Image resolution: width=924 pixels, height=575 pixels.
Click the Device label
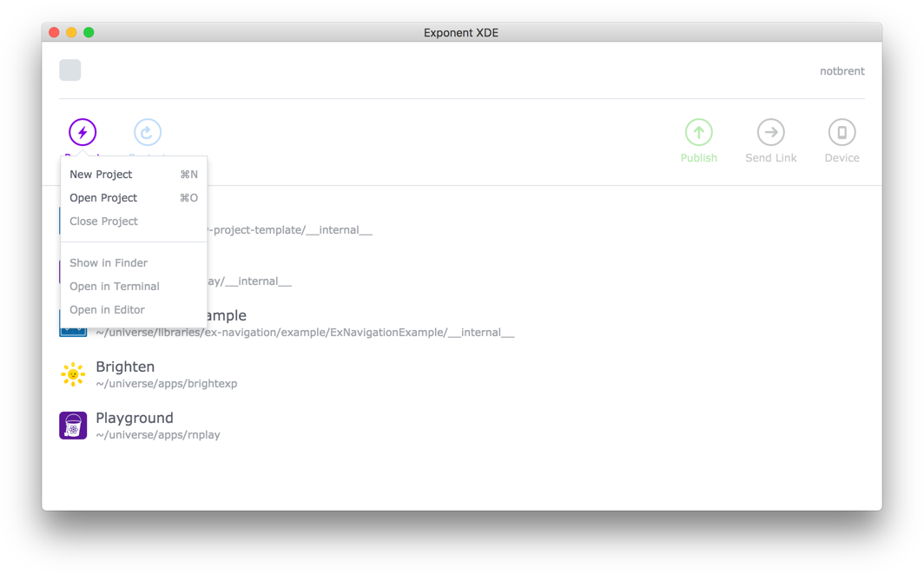(842, 158)
